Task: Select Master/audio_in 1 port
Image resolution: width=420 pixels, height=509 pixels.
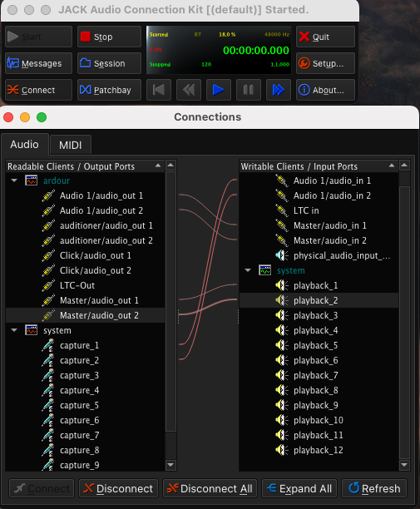Action: [x=319, y=225]
